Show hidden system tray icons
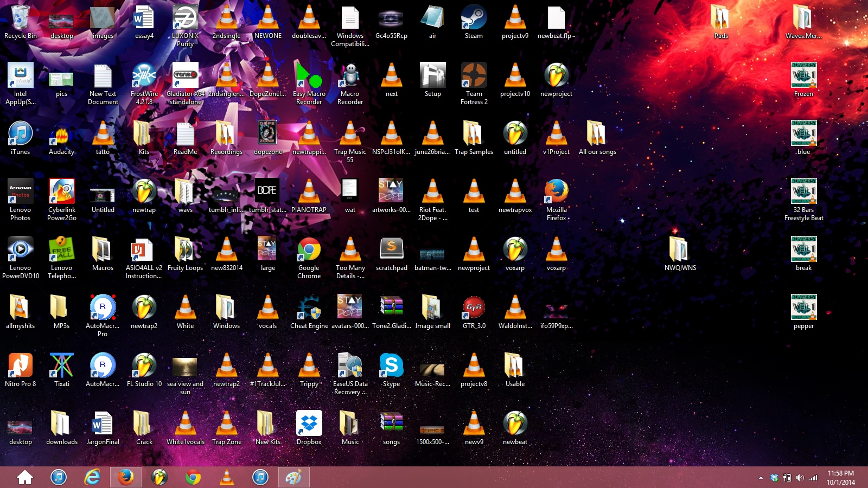Screen dimensions: 868x488 (x=761, y=478)
